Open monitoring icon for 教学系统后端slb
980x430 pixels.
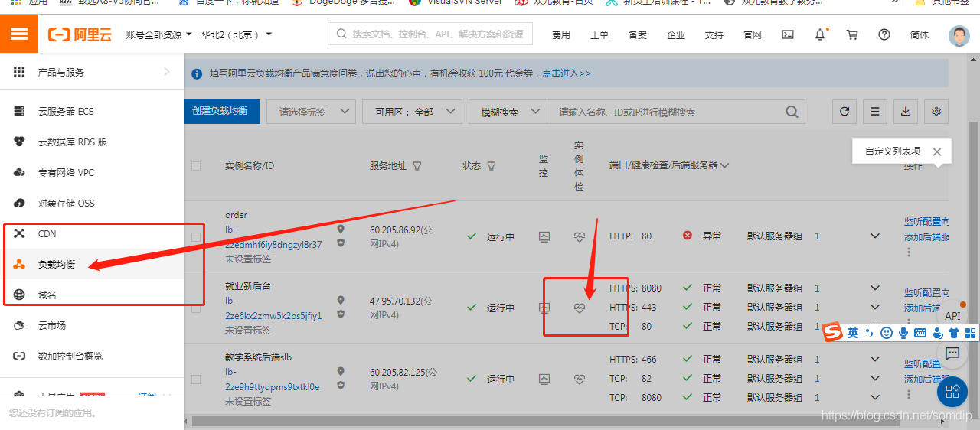tap(544, 379)
